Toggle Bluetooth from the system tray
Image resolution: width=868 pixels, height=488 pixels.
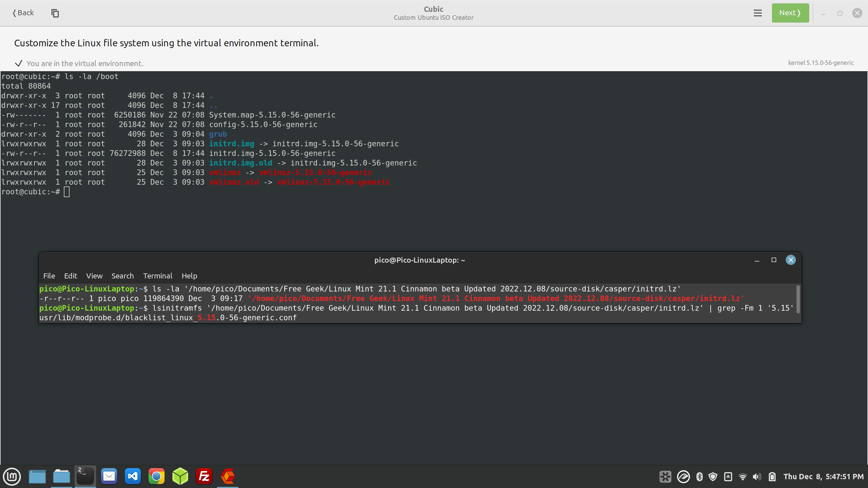700,476
